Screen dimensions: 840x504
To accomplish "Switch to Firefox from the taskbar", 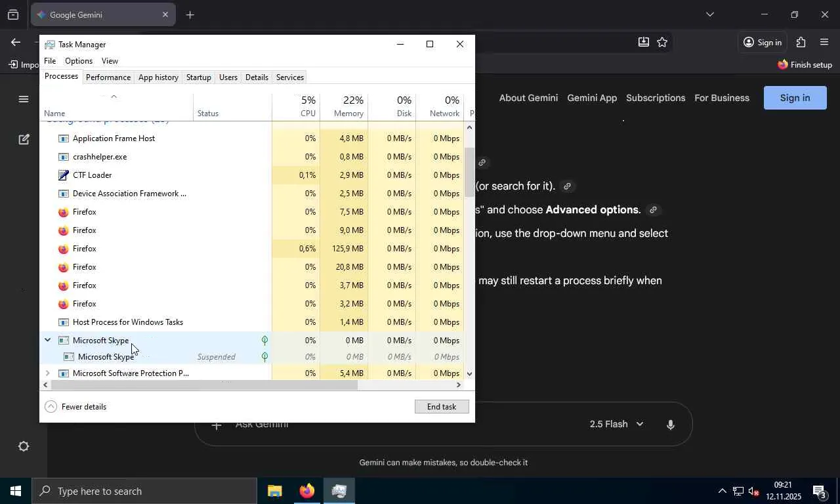I will click(x=306, y=491).
